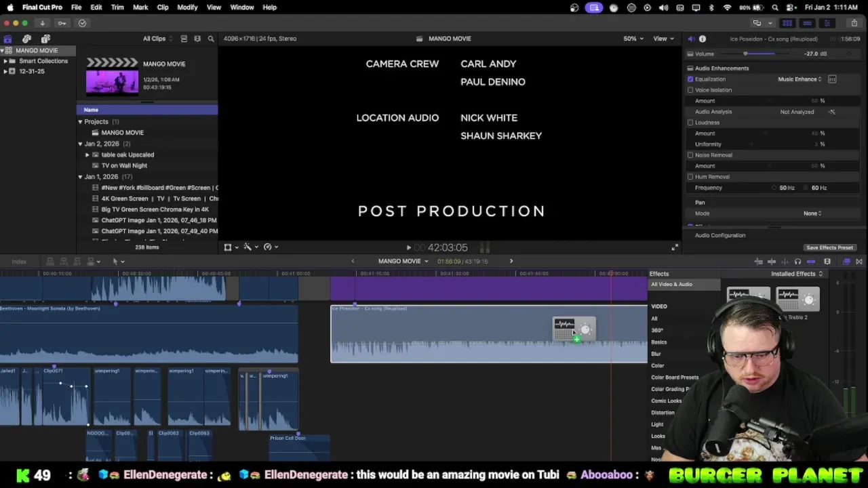Toggle Transitions browser button

pos(859,262)
